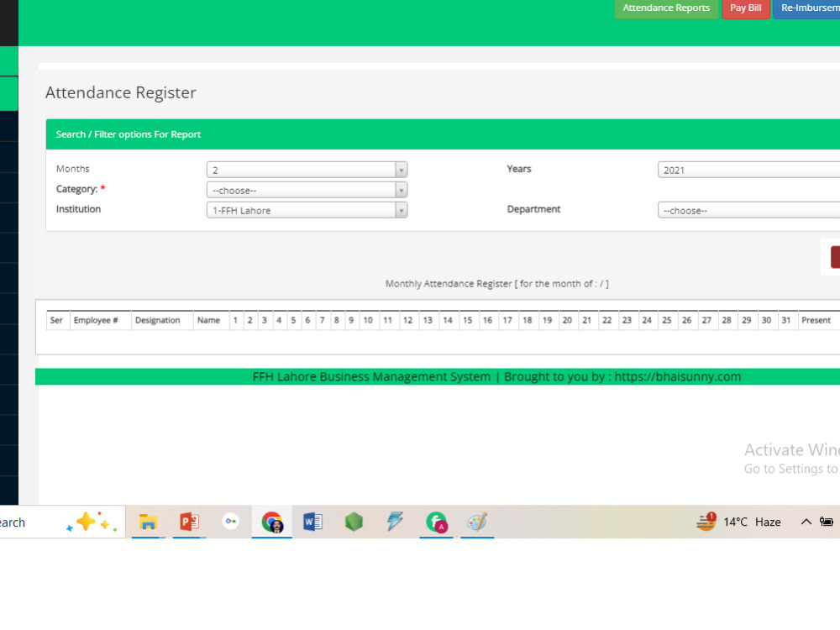This screenshot has height=630, width=840.
Task: Click day 23 column header
Action: pos(627,320)
